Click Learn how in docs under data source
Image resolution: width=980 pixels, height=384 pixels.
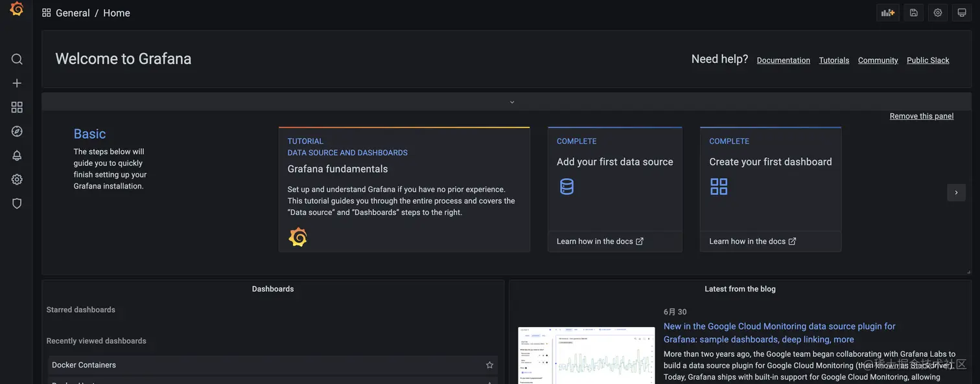pos(600,242)
